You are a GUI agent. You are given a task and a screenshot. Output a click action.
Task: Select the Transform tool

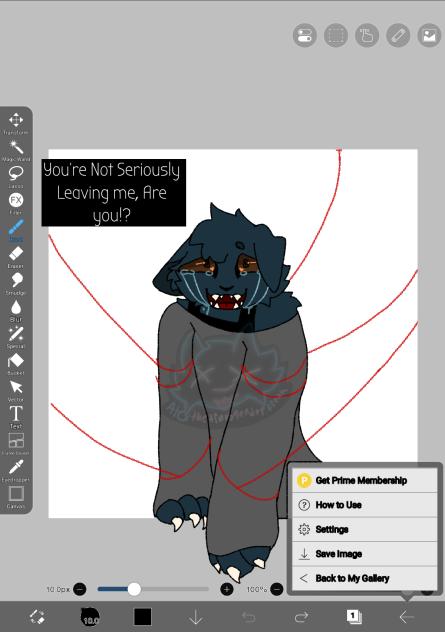[x=16, y=123]
